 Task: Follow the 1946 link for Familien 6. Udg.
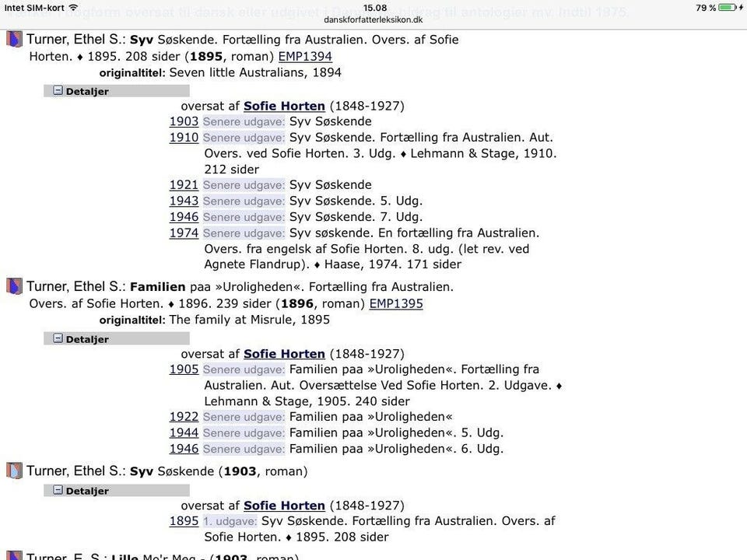tap(184, 449)
